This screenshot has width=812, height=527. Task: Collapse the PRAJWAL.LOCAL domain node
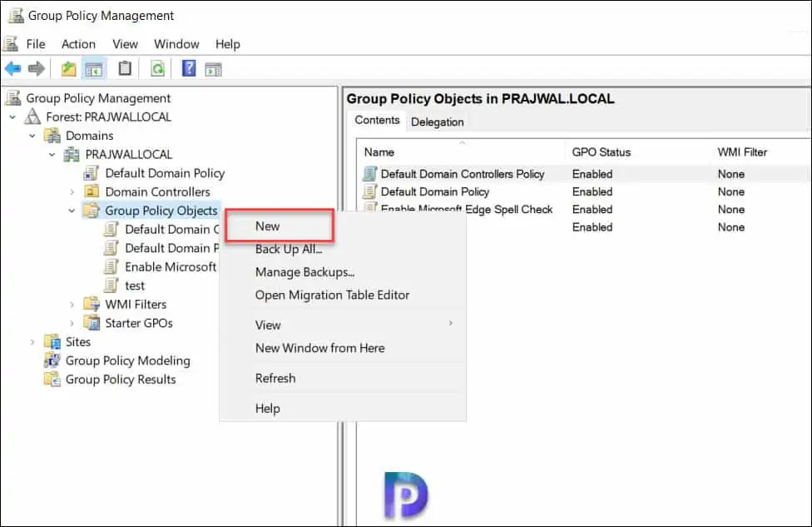(x=52, y=154)
